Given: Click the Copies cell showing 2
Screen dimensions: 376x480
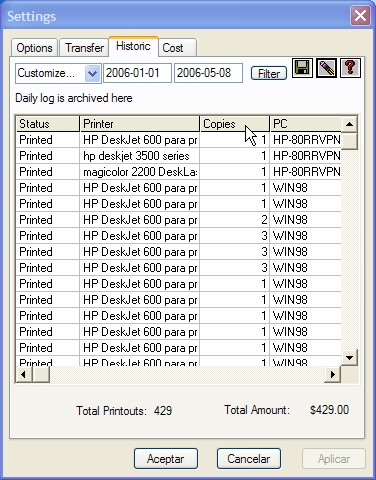Looking at the screenshot, I should [235, 220].
